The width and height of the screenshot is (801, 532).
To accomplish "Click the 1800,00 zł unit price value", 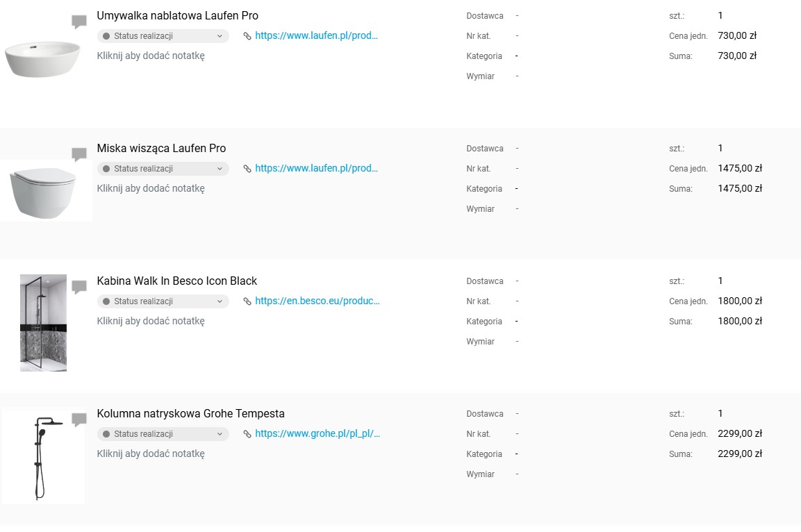I will tap(739, 301).
